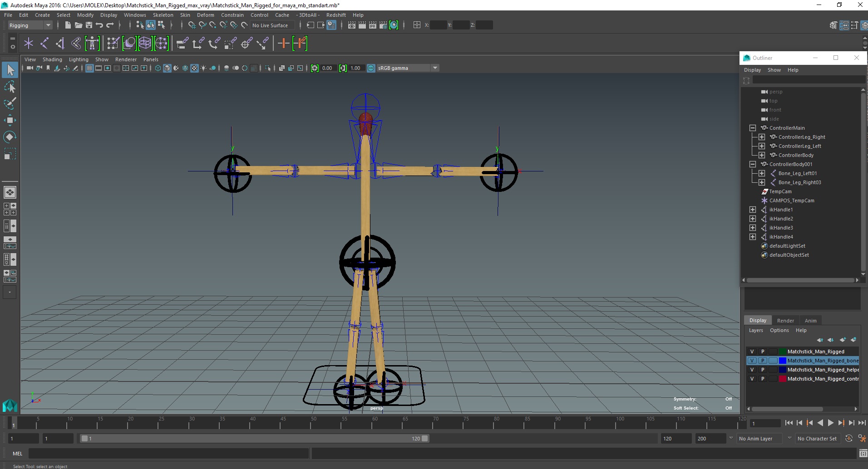Toggle visibility V for Matchstick_Man_Rigged_bone layer
Screen dimensions: 868x469
coord(752,361)
